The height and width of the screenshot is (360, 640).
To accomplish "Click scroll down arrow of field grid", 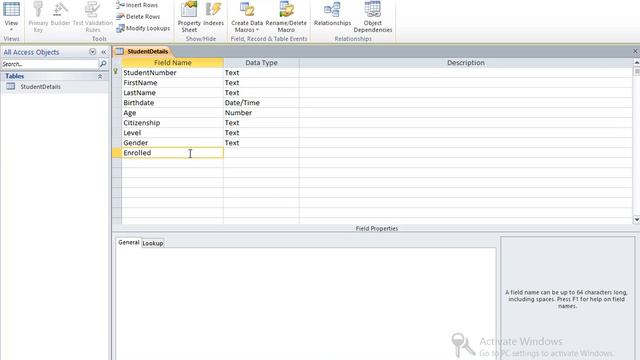I will pos(636,220).
